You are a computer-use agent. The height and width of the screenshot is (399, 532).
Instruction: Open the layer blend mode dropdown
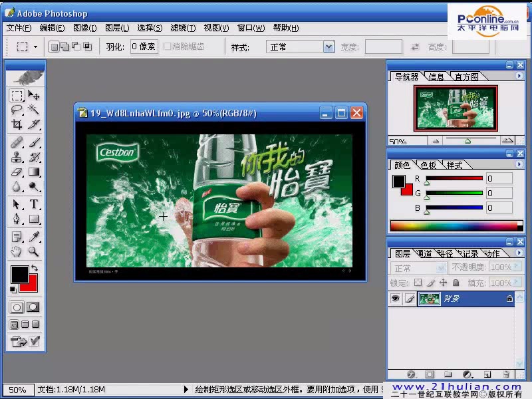pos(441,268)
